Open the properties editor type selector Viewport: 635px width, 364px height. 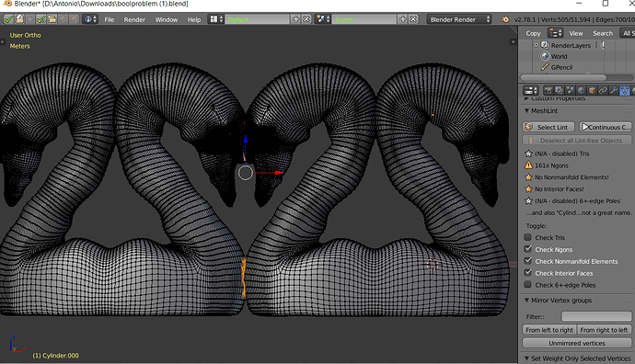tap(530, 90)
